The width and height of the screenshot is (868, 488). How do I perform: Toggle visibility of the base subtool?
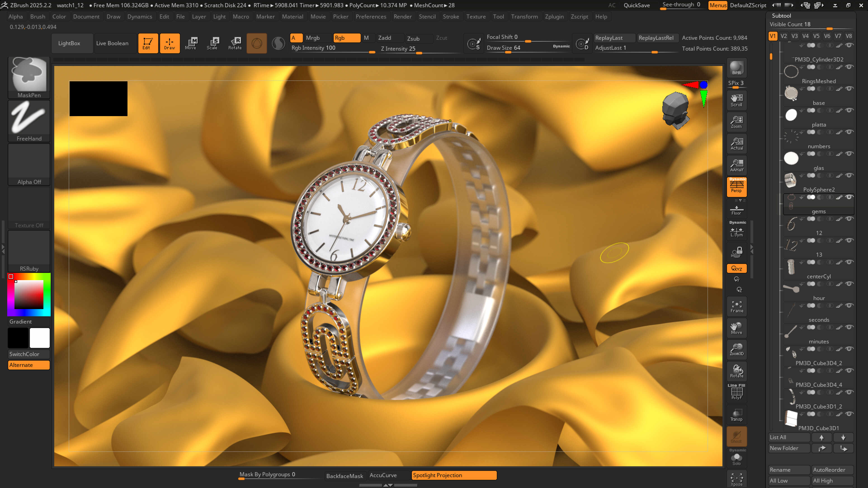click(x=849, y=89)
